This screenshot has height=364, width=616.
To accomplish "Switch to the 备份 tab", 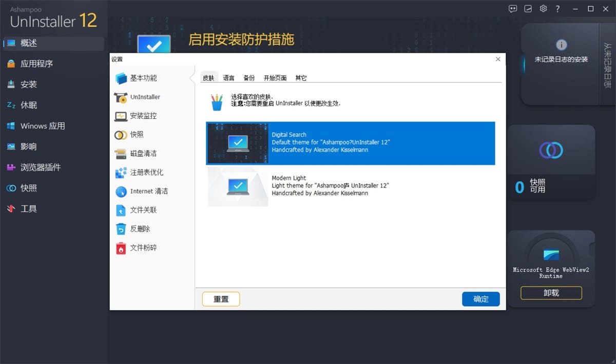I will tap(249, 78).
